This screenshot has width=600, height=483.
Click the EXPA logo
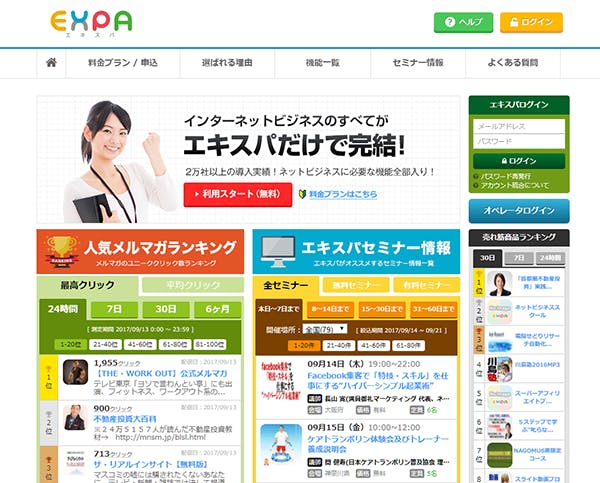pyautogui.click(x=91, y=23)
